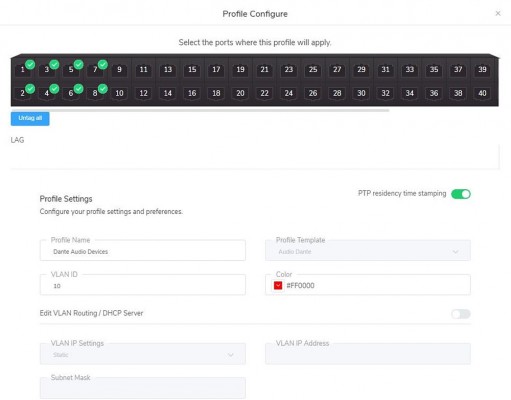Image resolution: width=511 pixels, height=400 pixels.
Task: Select port 9 on the switch panel
Action: tap(119, 70)
